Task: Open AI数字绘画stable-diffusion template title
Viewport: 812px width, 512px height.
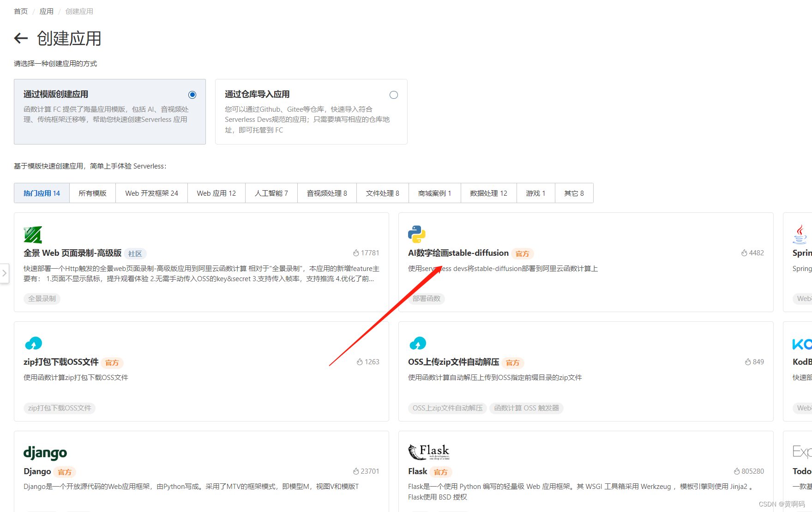Action: pyautogui.click(x=458, y=253)
